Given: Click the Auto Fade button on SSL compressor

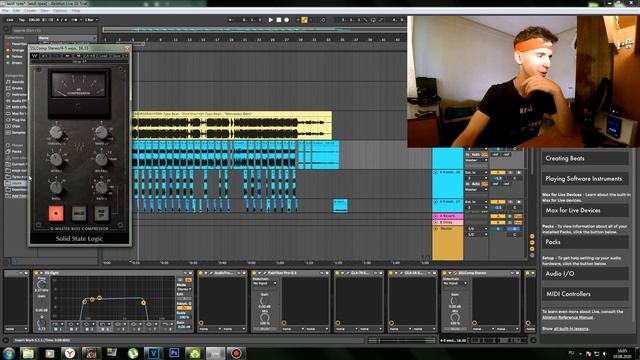Looking at the screenshot, I should coord(102,213).
